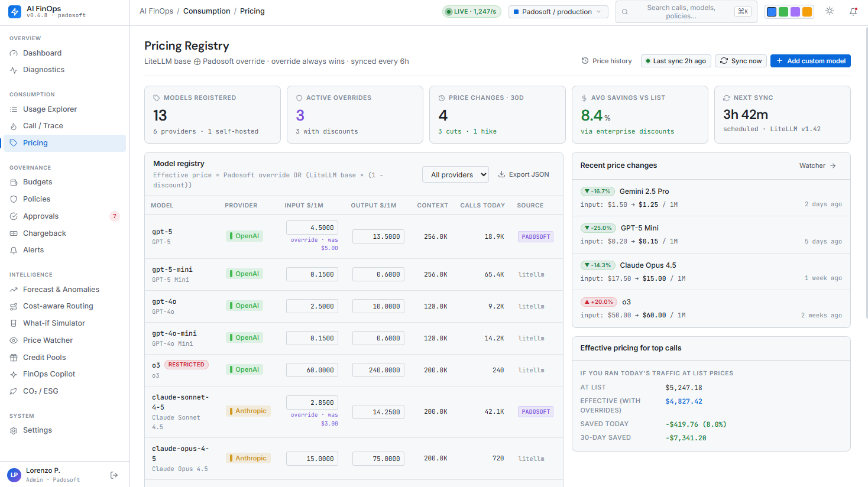Image resolution: width=868 pixels, height=487 pixels.
Task: Click the FinOps Copilot sparkle icon
Action: point(14,374)
